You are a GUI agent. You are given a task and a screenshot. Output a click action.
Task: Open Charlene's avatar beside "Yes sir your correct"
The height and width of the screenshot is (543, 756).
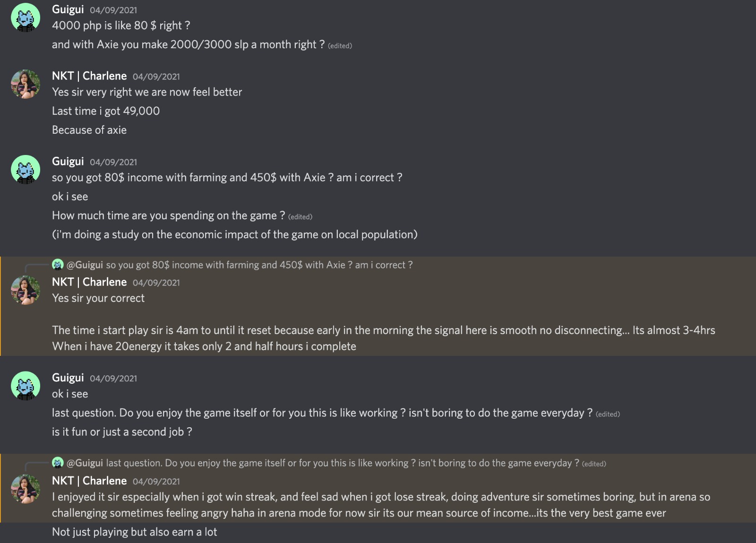(x=26, y=290)
